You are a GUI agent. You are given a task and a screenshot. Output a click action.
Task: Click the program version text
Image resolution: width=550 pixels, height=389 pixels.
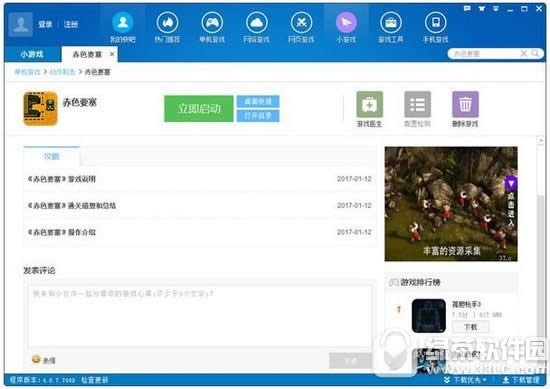click(42, 380)
